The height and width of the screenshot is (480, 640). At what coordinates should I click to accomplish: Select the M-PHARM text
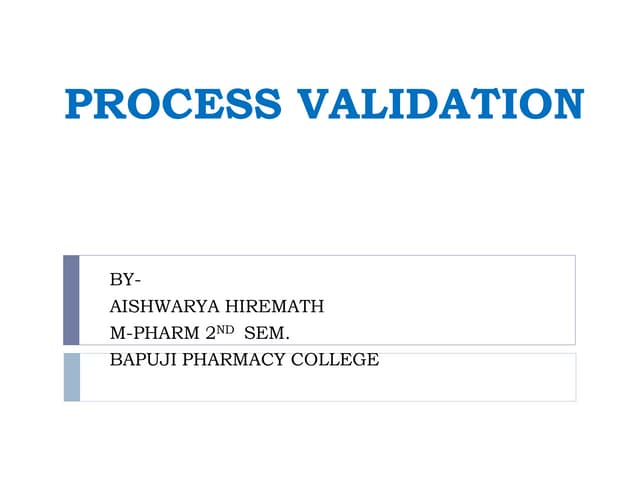(x=152, y=333)
